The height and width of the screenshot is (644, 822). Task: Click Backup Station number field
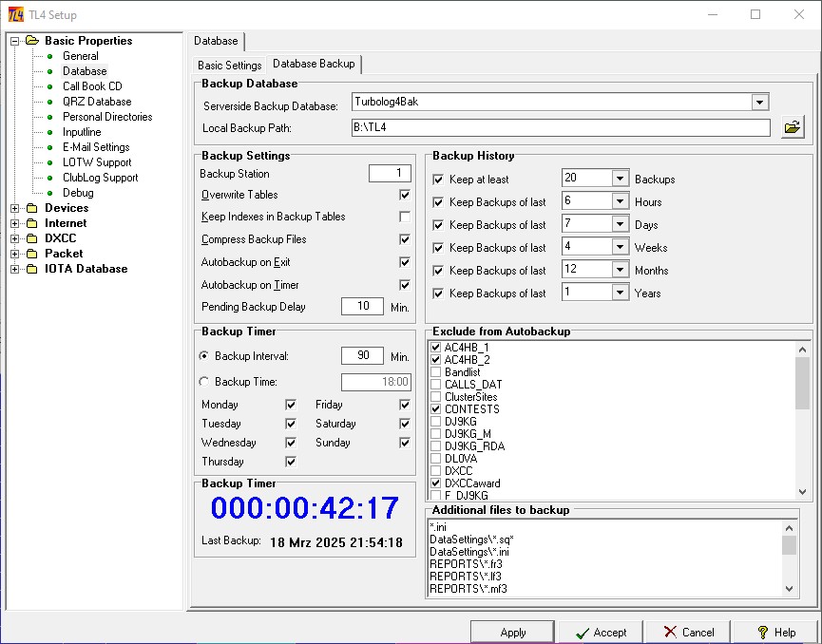tap(390, 174)
